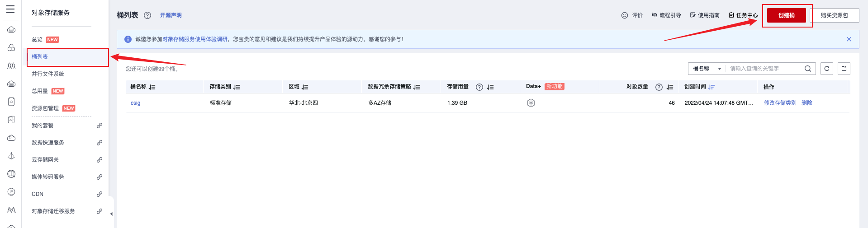Open the 桶名称 search filter dropdown
Viewport: 868px width, 228px height.
coord(707,69)
